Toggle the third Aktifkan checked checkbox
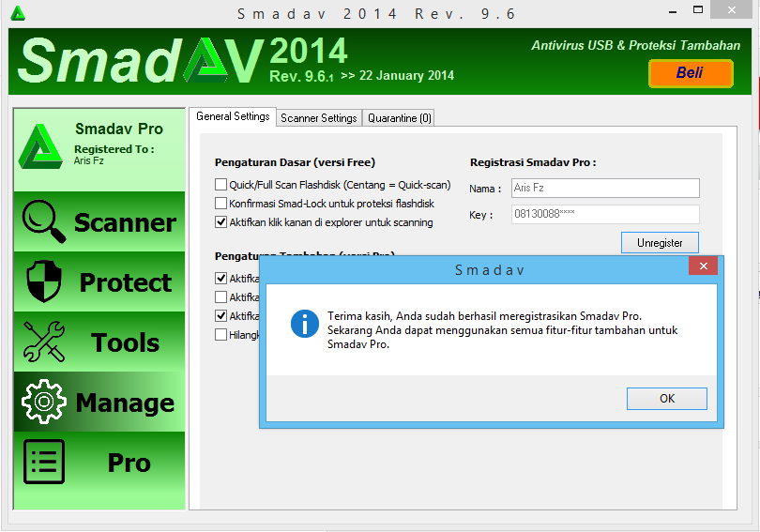This screenshot has width=760, height=532. (221, 316)
